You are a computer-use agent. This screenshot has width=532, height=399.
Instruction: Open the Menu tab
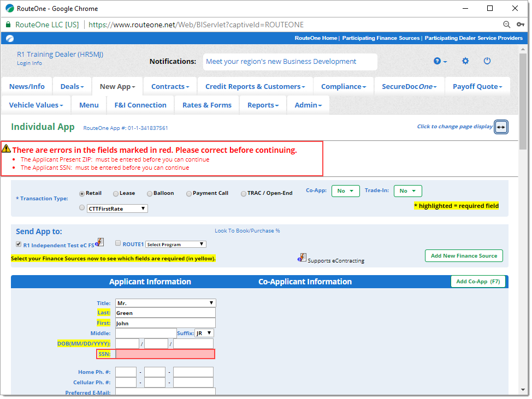(89, 105)
